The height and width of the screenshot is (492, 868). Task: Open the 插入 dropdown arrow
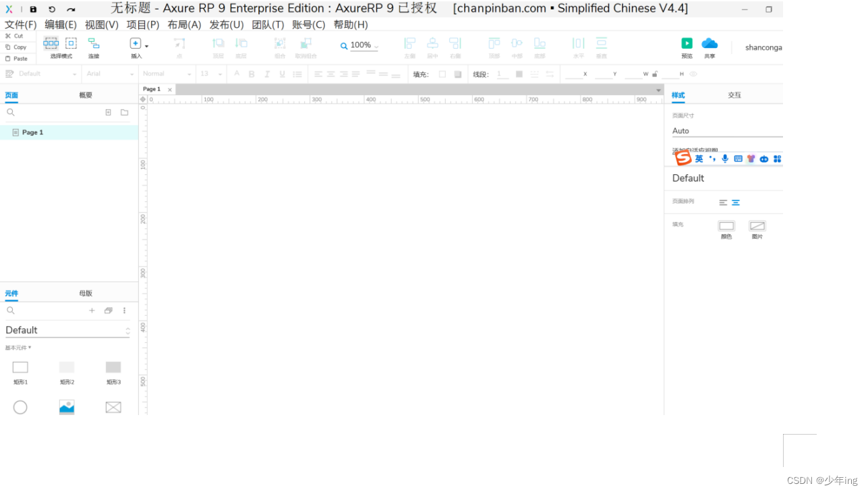point(146,46)
